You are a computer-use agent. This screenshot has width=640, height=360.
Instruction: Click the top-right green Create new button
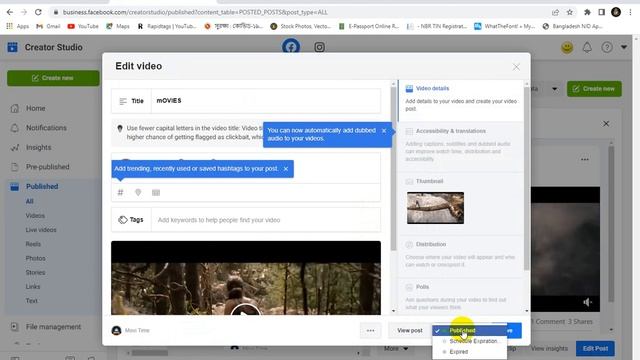point(594,89)
